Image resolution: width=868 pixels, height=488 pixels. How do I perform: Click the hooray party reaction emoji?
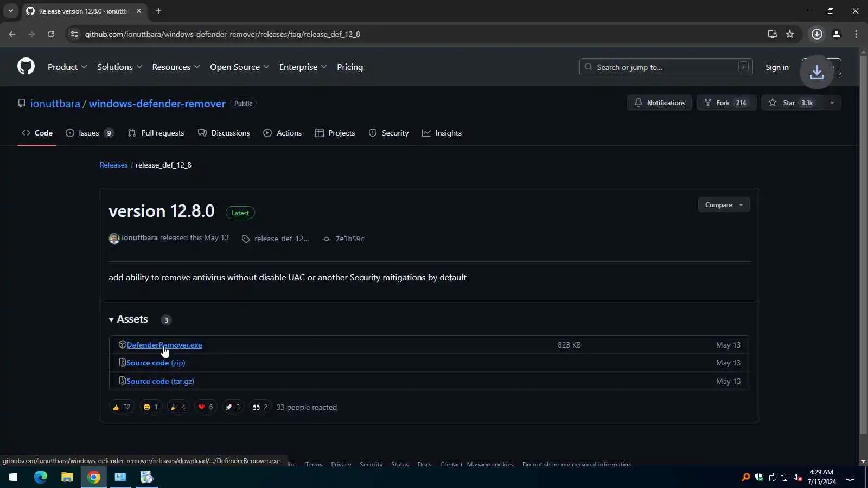pyautogui.click(x=178, y=407)
